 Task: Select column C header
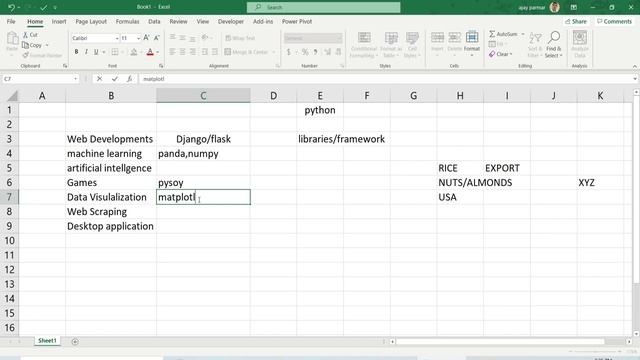click(x=203, y=96)
